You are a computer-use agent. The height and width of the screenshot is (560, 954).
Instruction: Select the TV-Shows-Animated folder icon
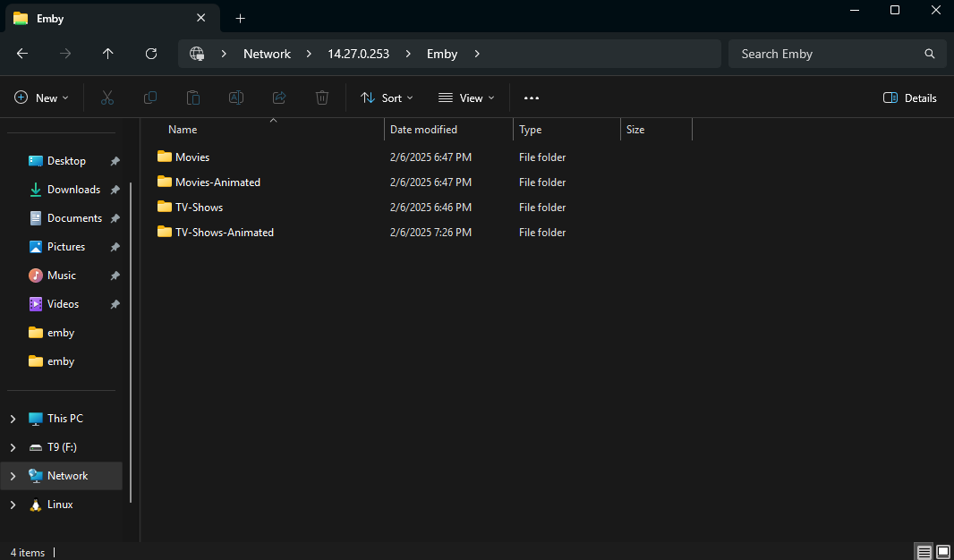point(165,232)
